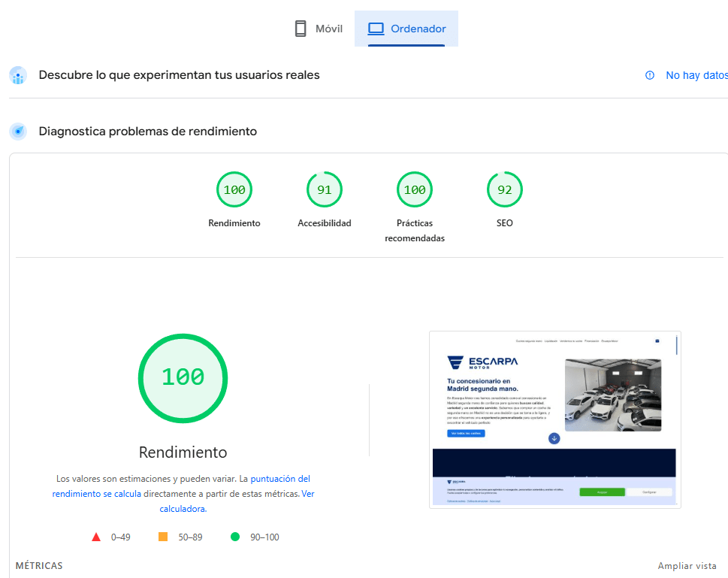
Task: Click No hay datos link
Action: click(696, 75)
